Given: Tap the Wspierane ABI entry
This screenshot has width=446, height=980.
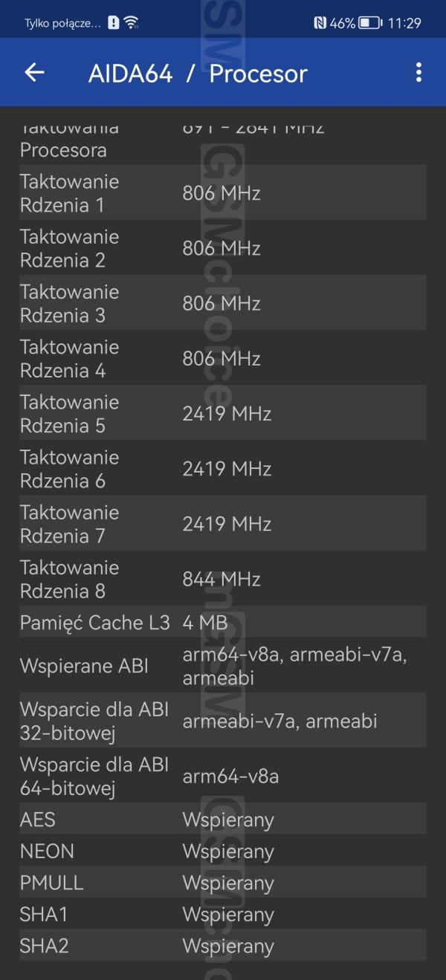Looking at the screenshot, I should [222, 666].
